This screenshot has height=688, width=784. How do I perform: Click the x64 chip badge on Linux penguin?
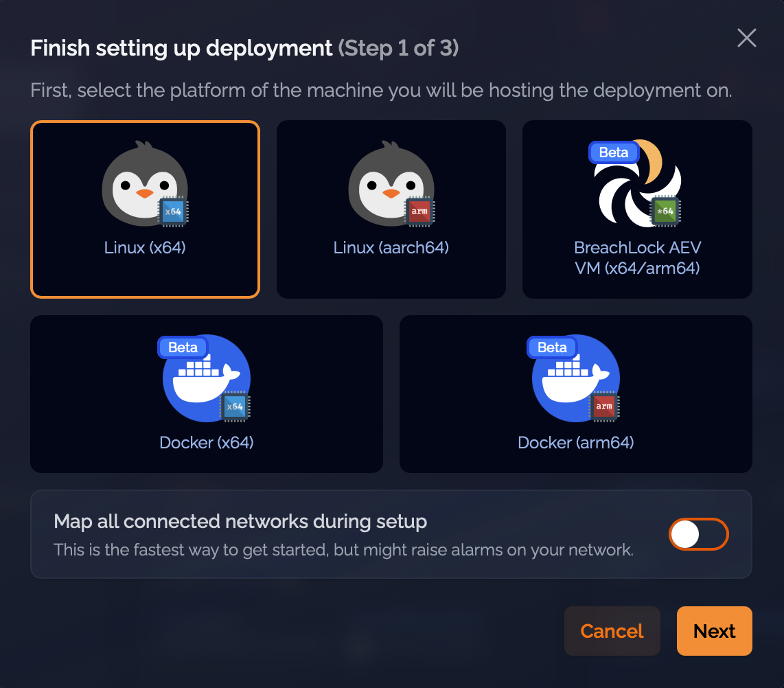173,211
